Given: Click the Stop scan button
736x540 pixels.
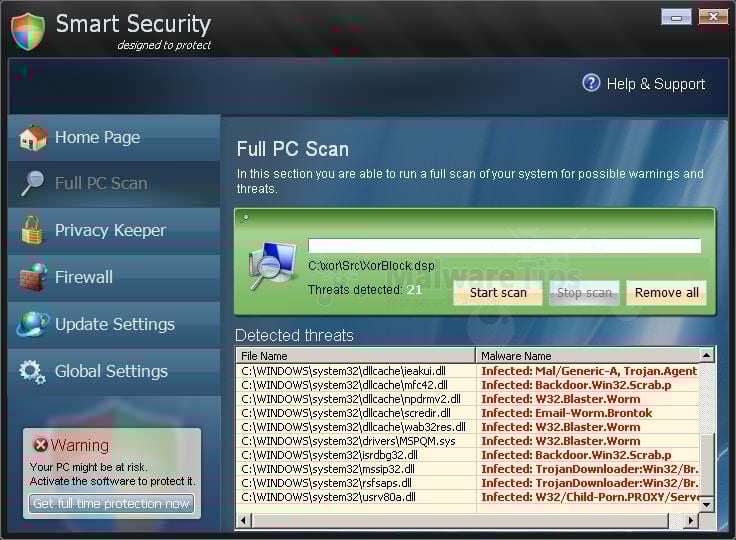Looking at the screenshot, I should click(x=584, y=293).
